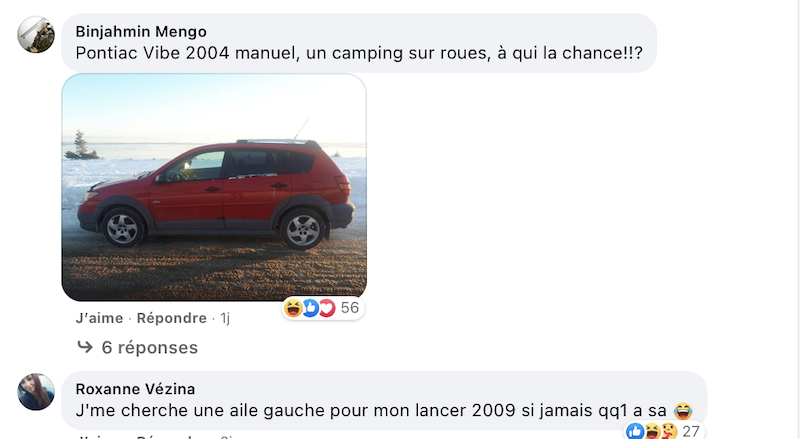Open Binjahmin Mengo's profile name link
800x439 pixels.
pyautogui.click(x=141, y=32)
